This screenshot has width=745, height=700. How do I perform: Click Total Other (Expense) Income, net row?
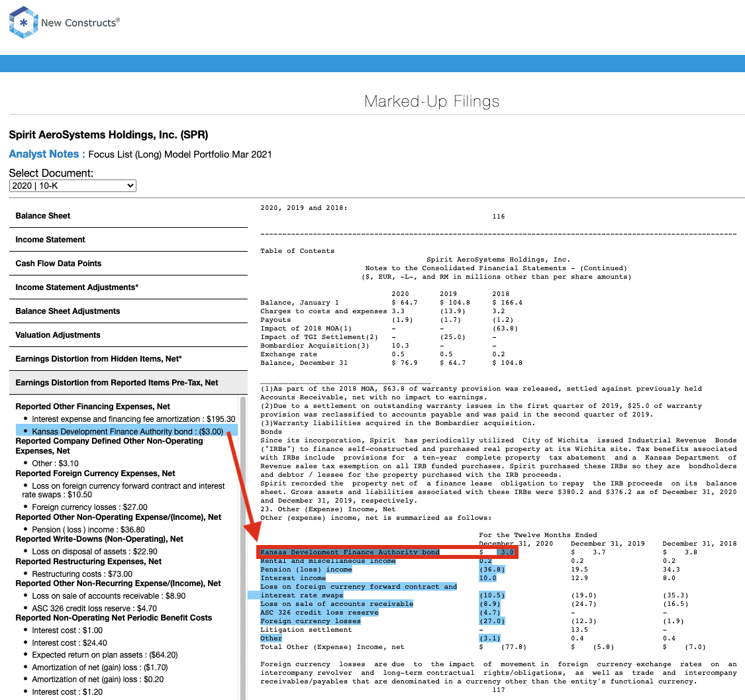(x=483, y=647)
